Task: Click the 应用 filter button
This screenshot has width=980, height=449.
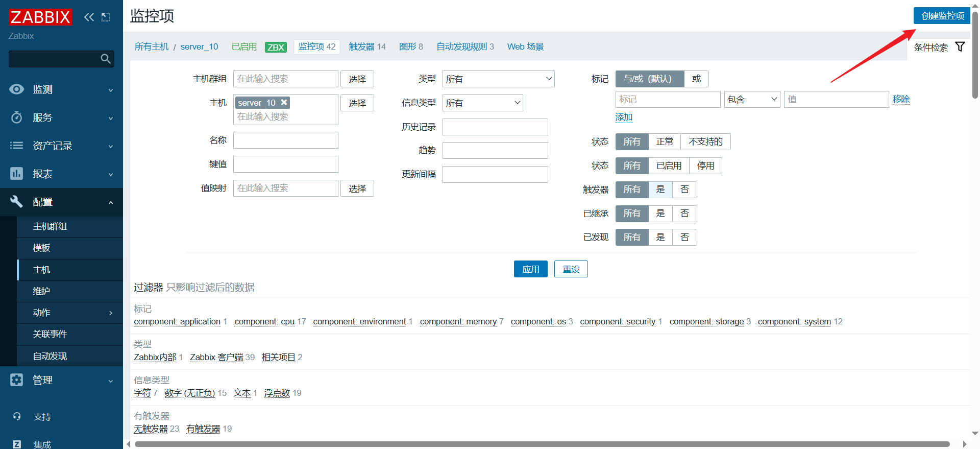Action: coord(530,269)
